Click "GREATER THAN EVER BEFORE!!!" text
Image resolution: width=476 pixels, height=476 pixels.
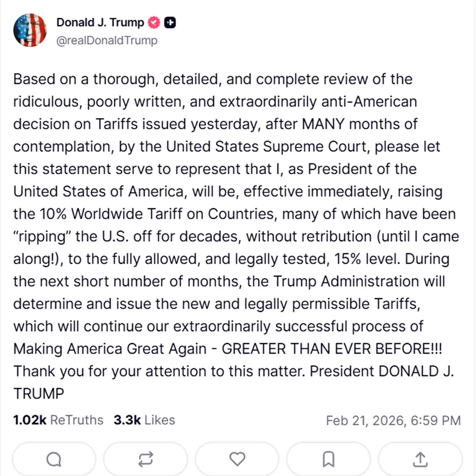(332, 349)
